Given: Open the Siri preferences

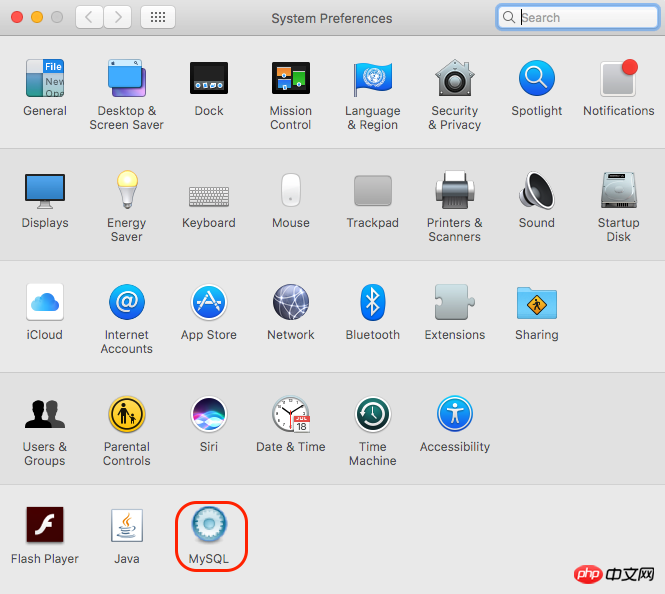Looking at the screenshot, I should pyautogui.click(x=209, y=414).
